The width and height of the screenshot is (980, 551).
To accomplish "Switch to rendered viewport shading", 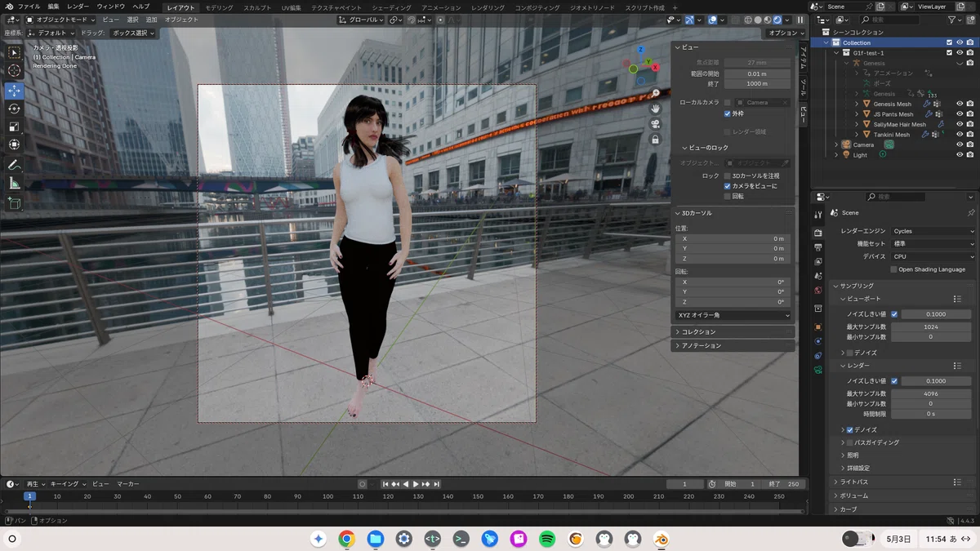I will pyautogui.click(x=777, y=20).
